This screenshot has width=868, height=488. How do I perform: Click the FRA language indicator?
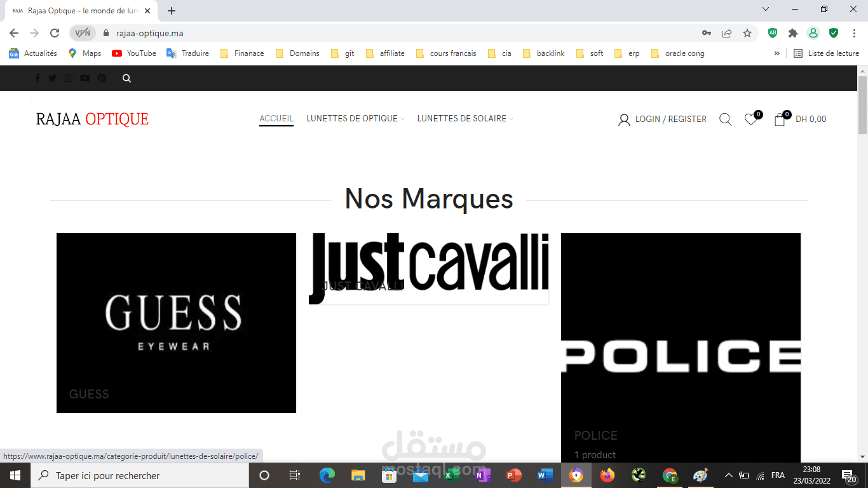(x=778, y=475)
